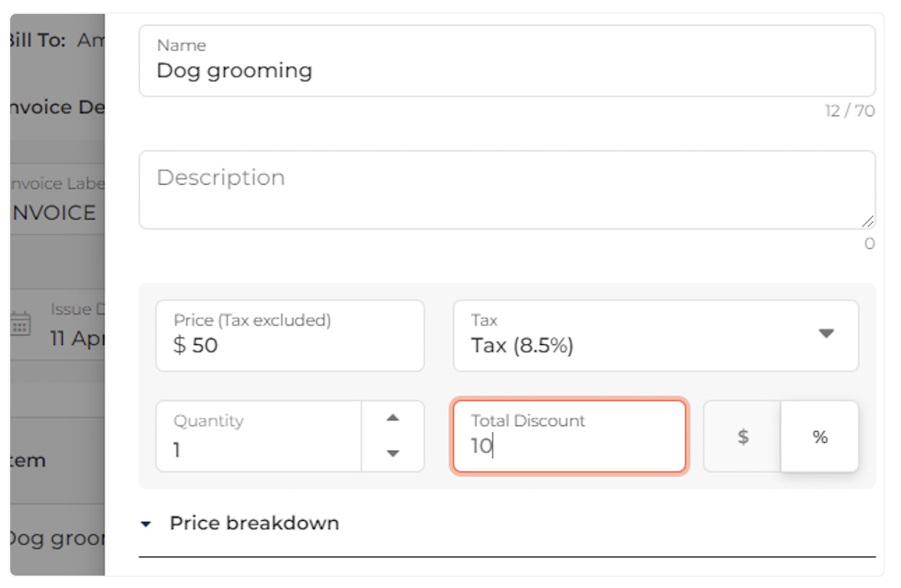Image resolution: width=901 pixels, height=588 pixels.
Task: Increase quantity with the up arrow
Action: [x=393, y=418]
